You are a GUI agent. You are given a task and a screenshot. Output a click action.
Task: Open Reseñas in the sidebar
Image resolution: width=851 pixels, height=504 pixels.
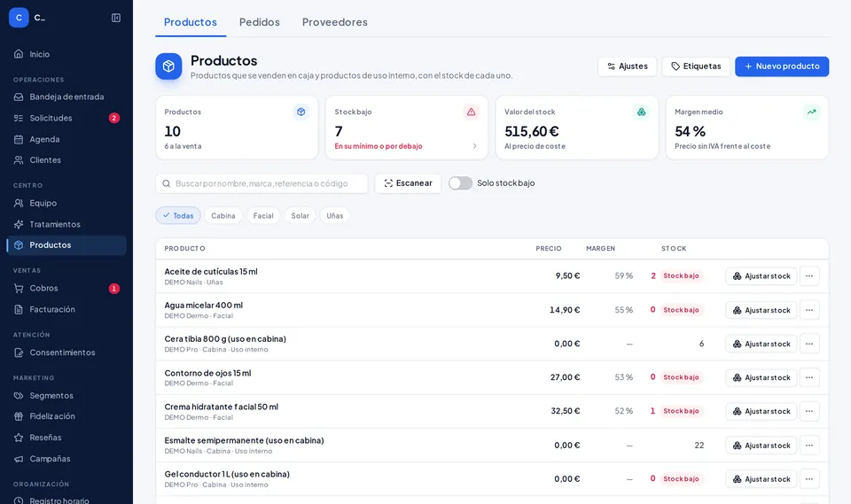(66, 438)
